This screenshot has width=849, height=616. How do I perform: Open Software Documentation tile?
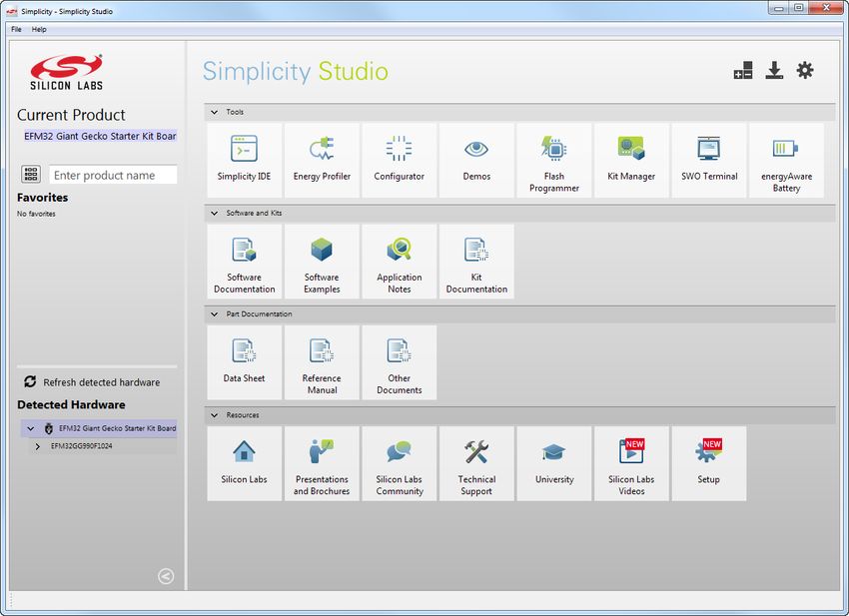[x=244, y=262]
